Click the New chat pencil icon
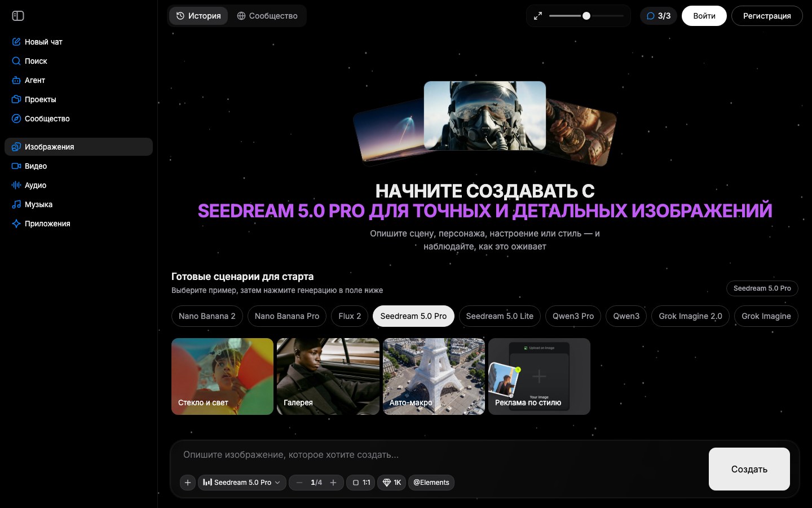Screen dimensions: 812x508 [16, 42]
